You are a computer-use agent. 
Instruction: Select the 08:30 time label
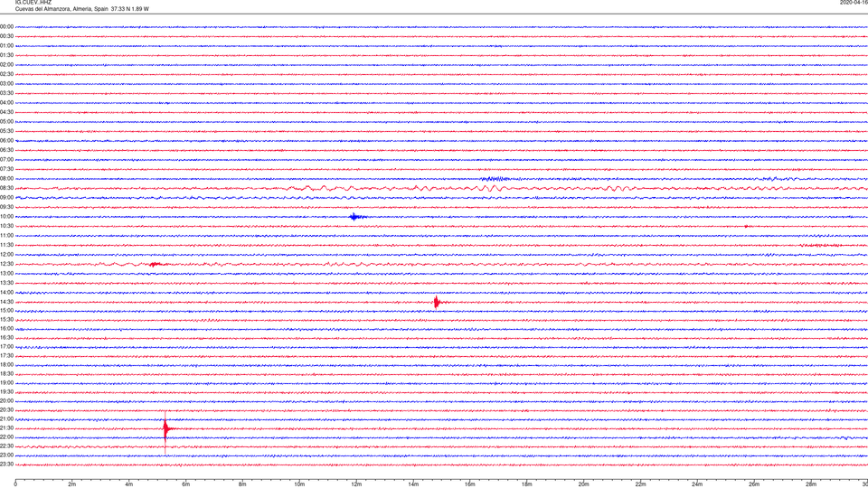pos(6,188)
